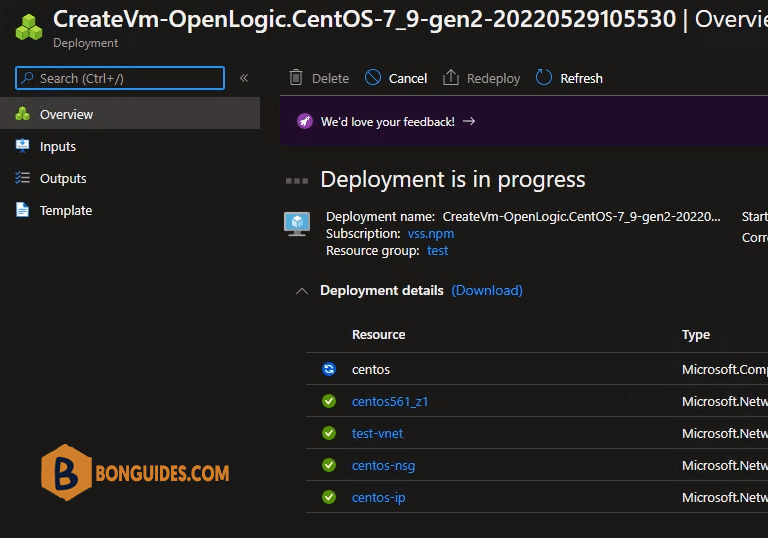
Task: Click the type cell in centos-ip row
Action: [724, 497]
